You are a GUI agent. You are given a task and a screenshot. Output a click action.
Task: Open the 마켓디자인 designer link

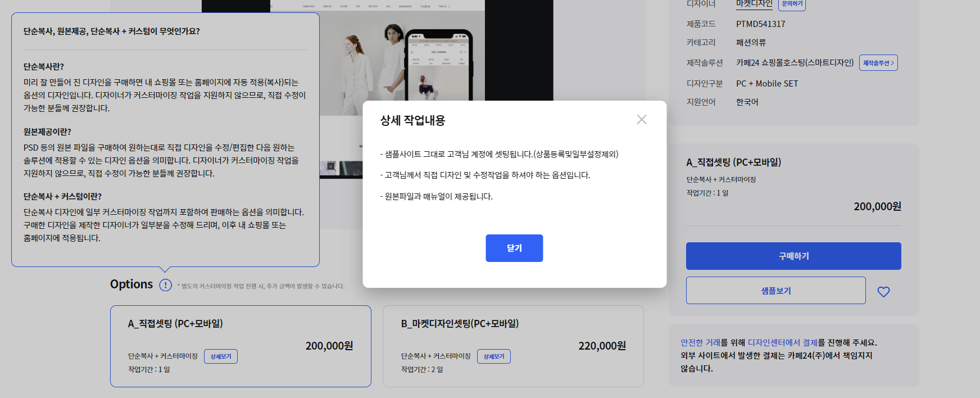coord(754,4)
